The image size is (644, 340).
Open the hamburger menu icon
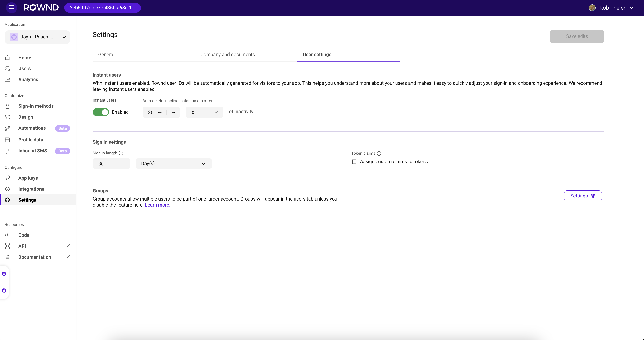pos(11,8)
